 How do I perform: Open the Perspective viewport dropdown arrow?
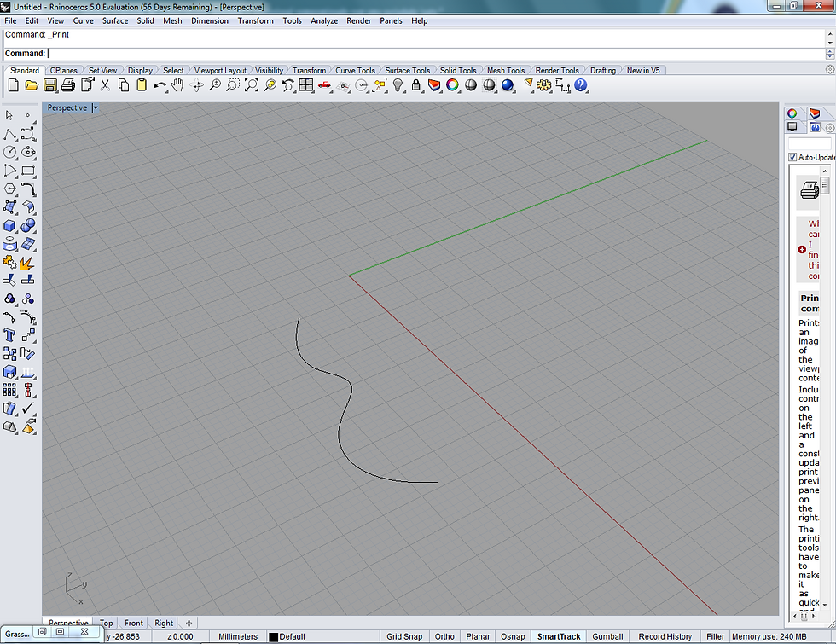click(95, 107)
